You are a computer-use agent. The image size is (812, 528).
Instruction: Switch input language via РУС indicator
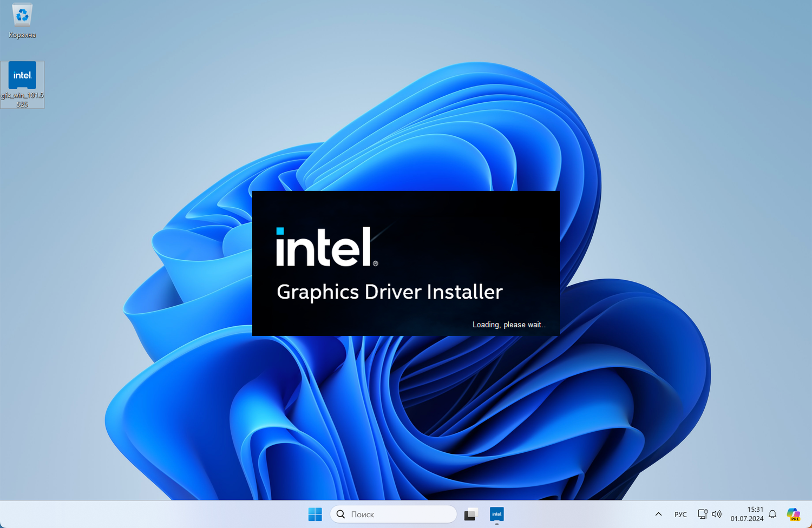(680, 514)
